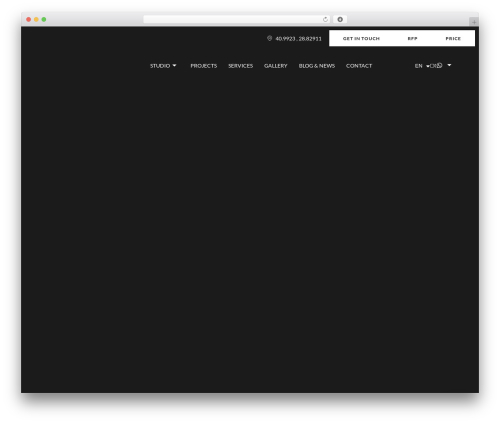Click the red close window button
The width and height of the screenshot is (500, 423).
pyautogui.click(x=29, y=20)
